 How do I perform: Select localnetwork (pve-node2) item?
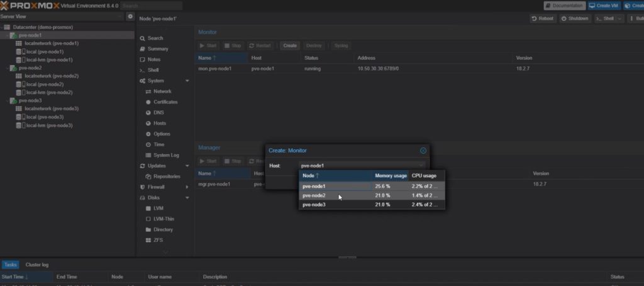pyautogui.click(x=52, y=76)
